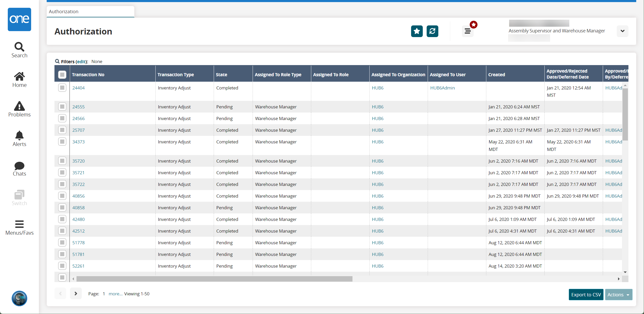Click the edit link next to Filters
Image resolution: width=644 pixels, height=314 pixels.
point(81,61)
